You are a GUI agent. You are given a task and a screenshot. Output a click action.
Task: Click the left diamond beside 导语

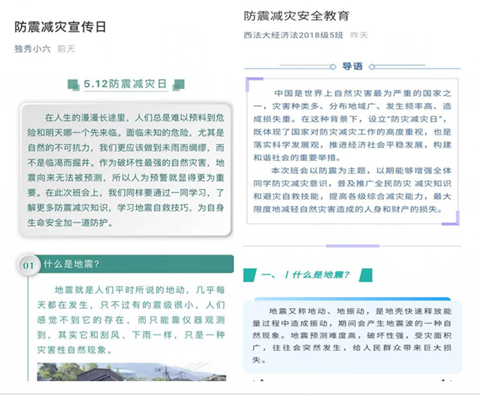pyautogui.click(x=333, y=67)
